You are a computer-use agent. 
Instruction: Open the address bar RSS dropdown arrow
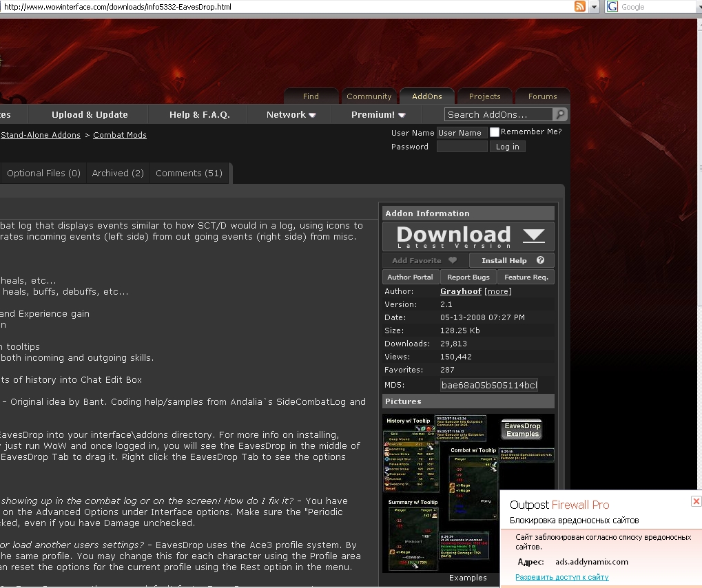pos(593,7)
